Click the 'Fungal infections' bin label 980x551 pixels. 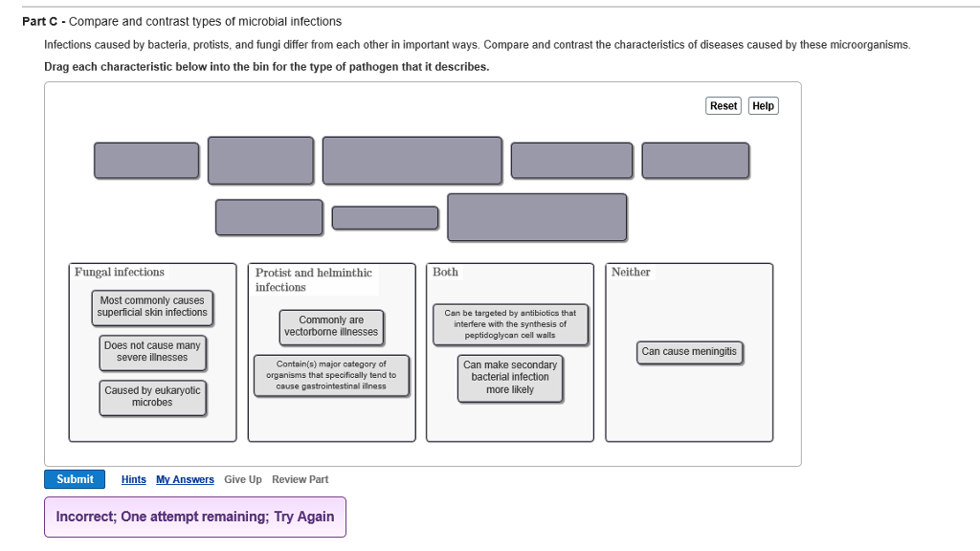(120, 273)
